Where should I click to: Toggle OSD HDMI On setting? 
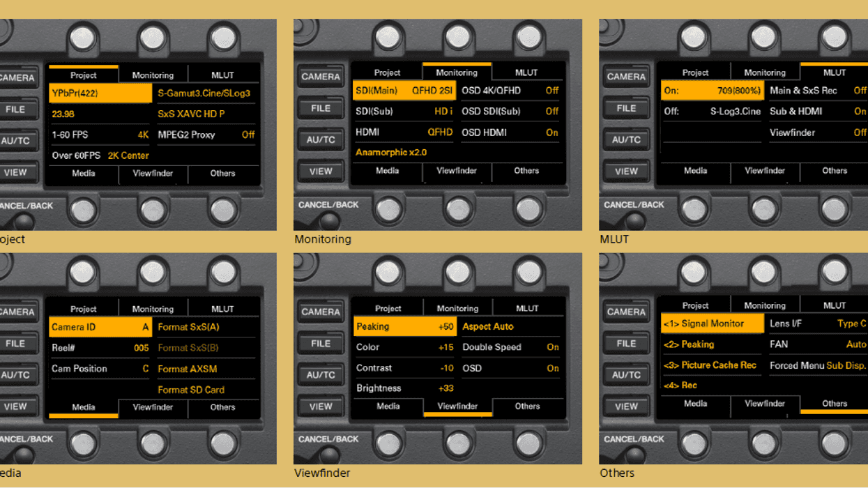[x=510, y=132]
